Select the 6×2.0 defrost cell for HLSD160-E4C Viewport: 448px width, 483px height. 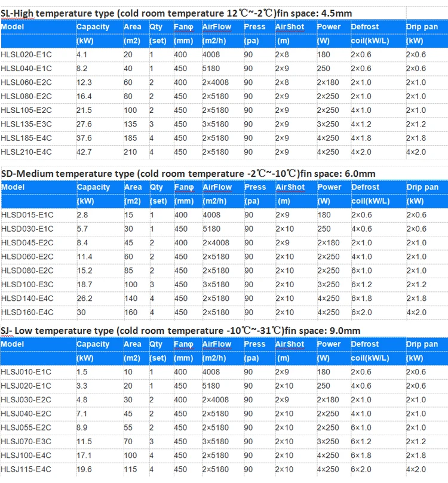coord(361,312)
